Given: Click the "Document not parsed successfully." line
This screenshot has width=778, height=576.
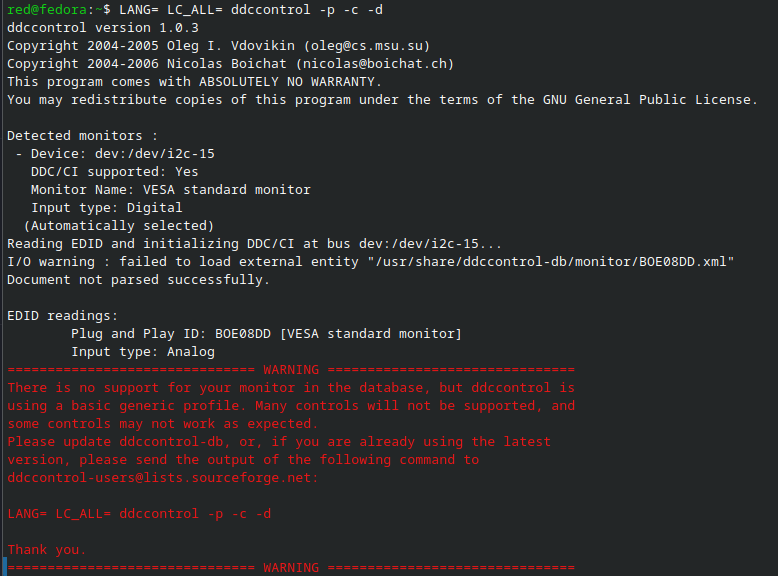Looking at the screenshot, I should pos(138,279).
